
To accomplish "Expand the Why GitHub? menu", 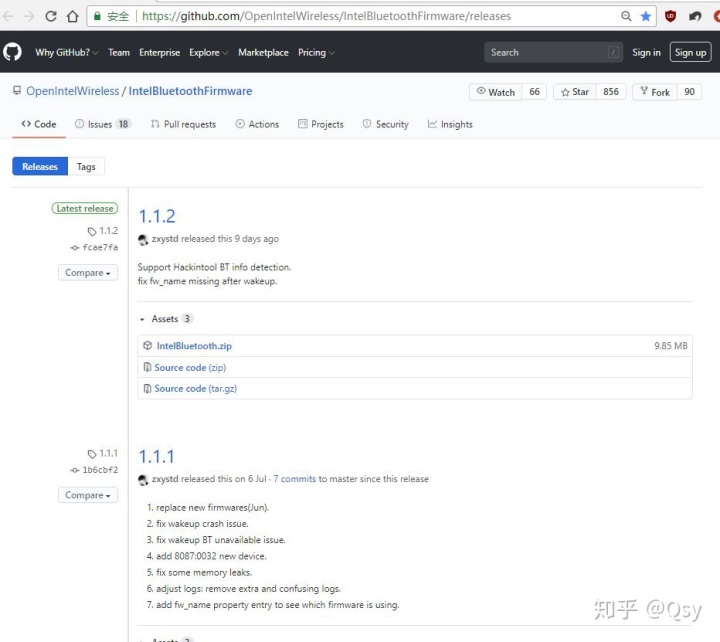I will 67,52.
